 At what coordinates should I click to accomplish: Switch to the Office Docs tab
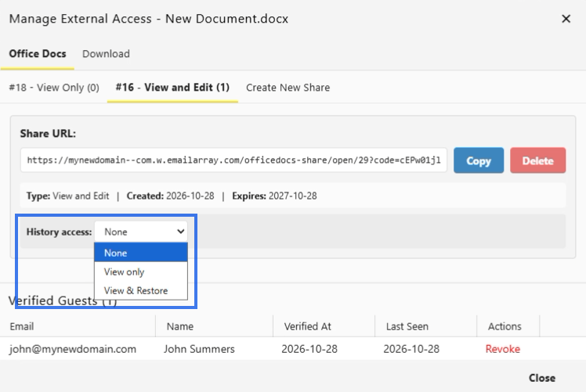[x=38, y=54]
